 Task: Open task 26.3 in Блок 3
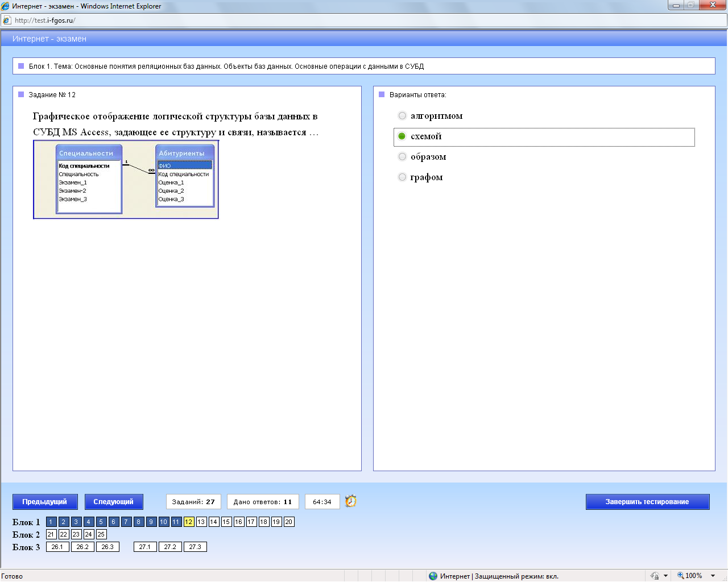(107, 547)
